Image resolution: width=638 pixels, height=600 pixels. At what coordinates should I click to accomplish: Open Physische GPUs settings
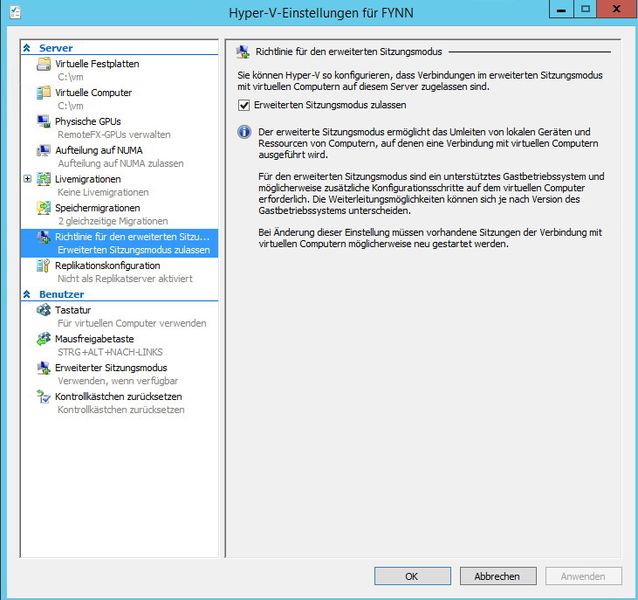[119, 128]
